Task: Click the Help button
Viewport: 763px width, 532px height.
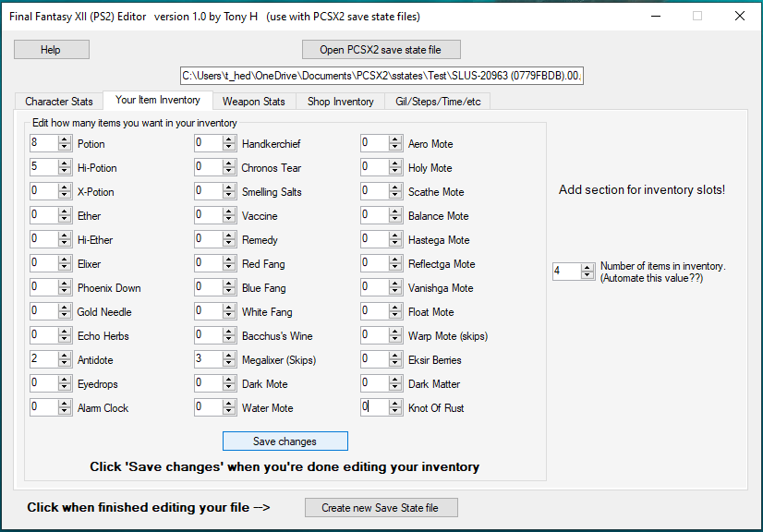Action: 51,50
